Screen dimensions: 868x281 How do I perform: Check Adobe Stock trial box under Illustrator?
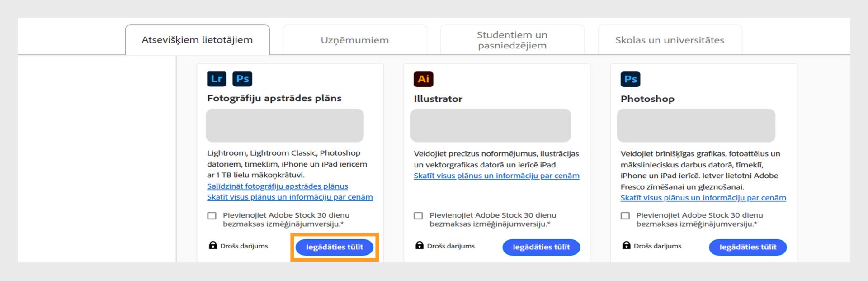[x=418, y=216]
